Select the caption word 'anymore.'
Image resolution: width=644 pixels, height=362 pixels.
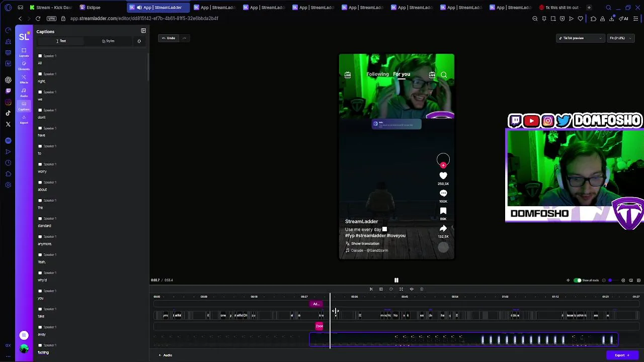tap(45, 244)
